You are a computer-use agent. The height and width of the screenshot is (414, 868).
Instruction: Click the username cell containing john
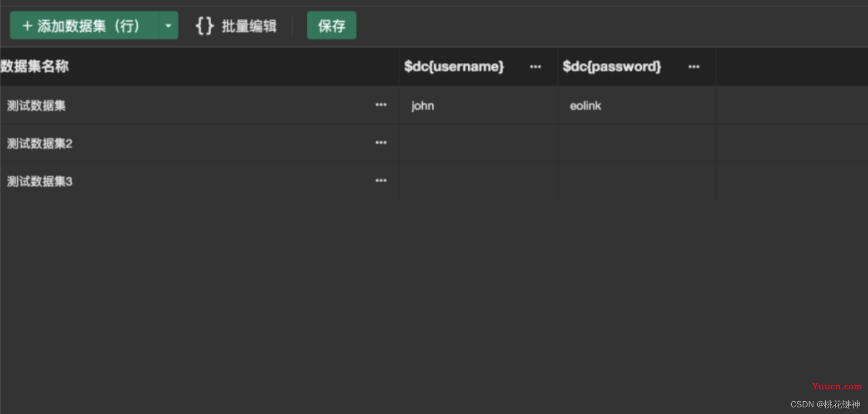click(479, 106)
